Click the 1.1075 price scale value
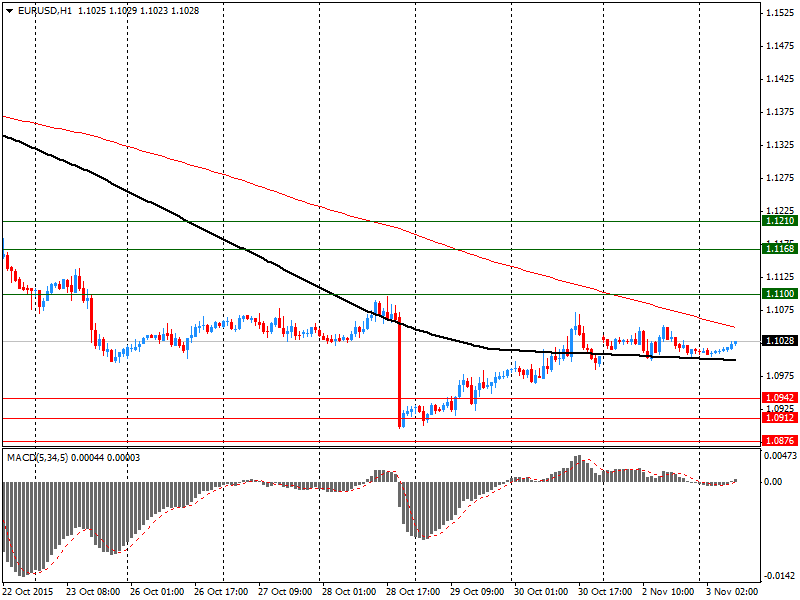 tap(781, 310)
